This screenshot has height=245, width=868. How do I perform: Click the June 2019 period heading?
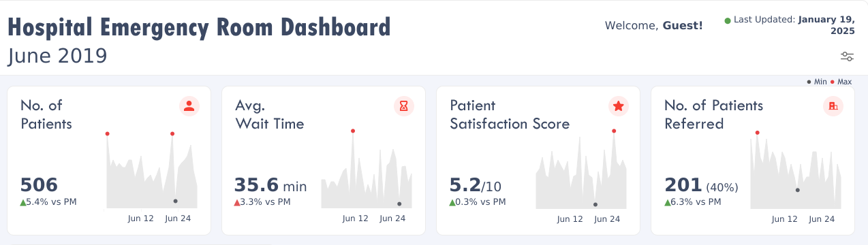(57, 56)
